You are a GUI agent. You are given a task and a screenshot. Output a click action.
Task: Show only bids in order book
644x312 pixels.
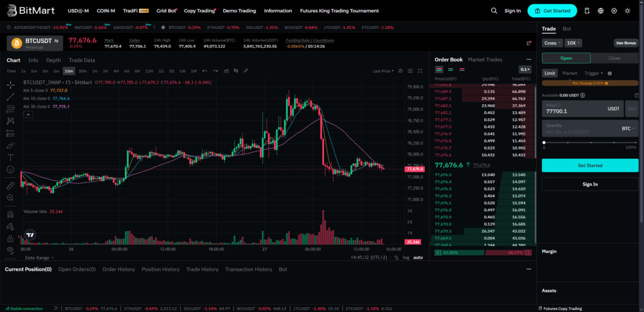450,69
